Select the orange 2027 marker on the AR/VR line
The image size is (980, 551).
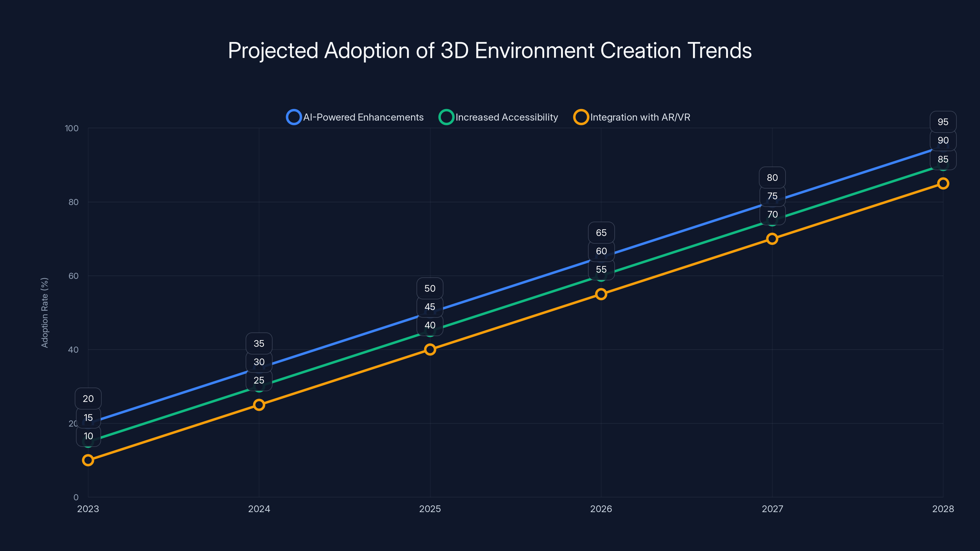[x=772, y=239]
